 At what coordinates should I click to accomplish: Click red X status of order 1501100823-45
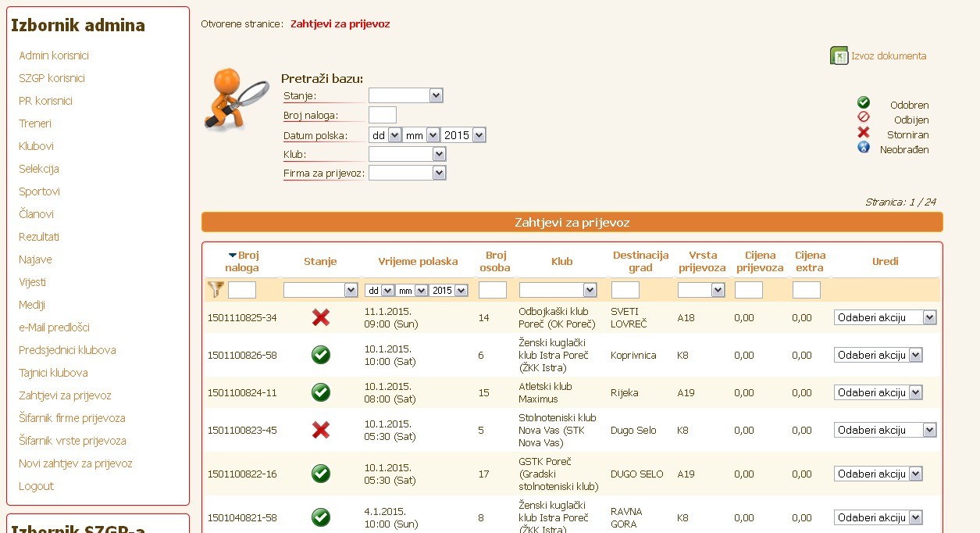pyautogui.click(x=321, y=430)
